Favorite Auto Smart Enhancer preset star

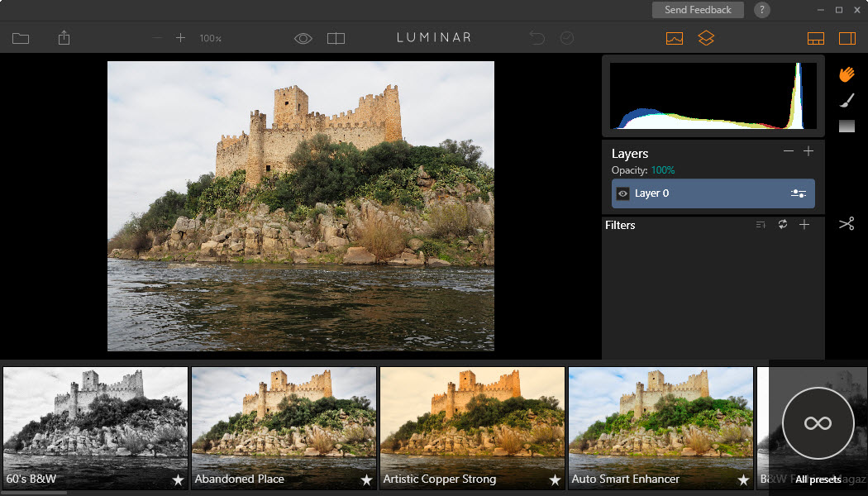(743, 480)
